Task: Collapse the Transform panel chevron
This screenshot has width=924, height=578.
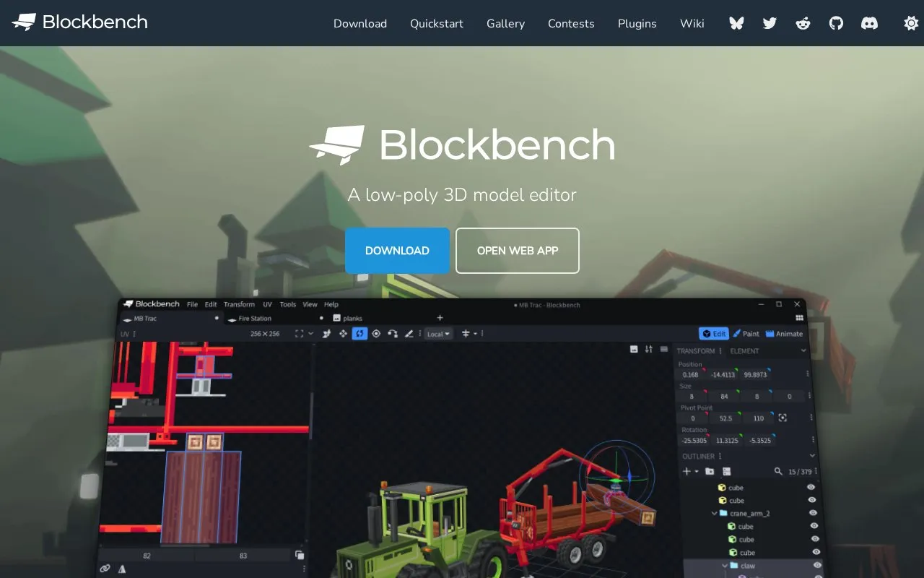Action: (x=803, y=351)
